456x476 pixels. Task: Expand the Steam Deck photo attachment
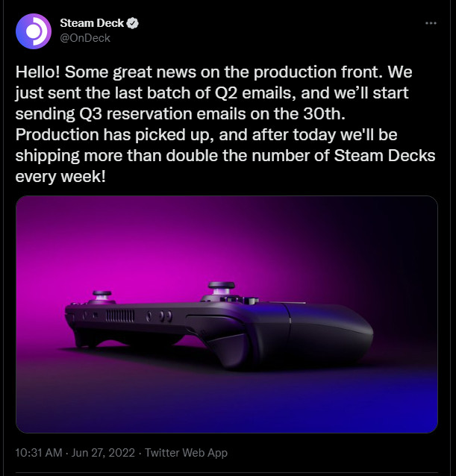(x=226, y=314)
